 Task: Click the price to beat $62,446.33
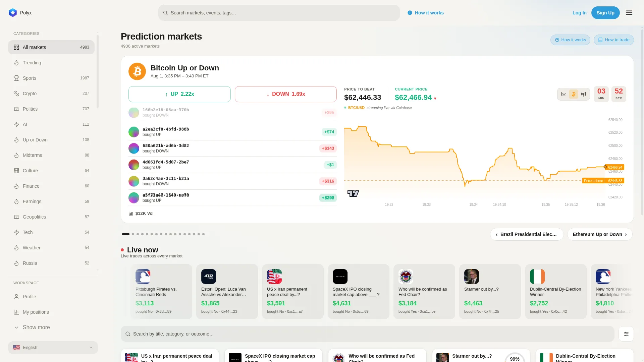pos(363,98)
